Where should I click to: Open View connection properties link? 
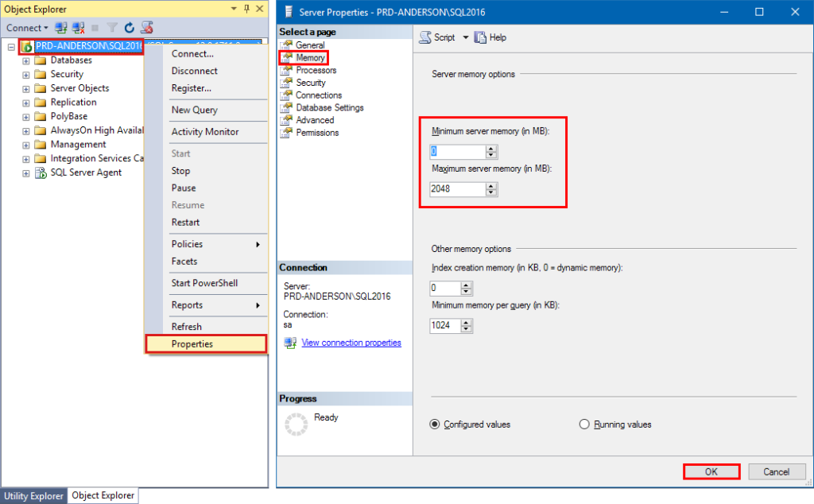point(351,343)
